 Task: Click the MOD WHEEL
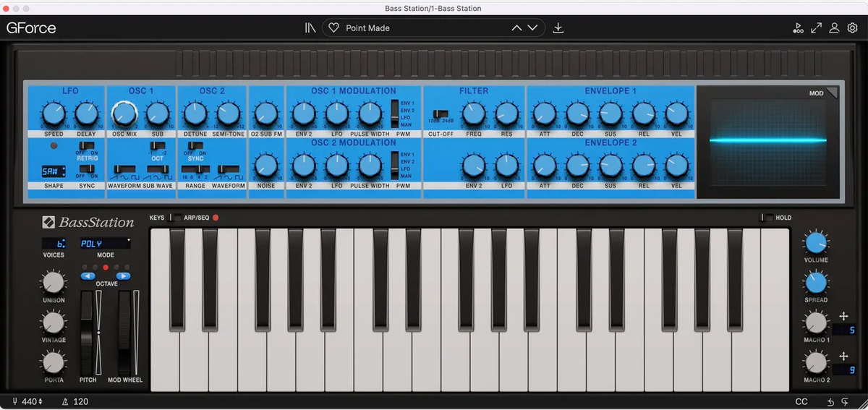[x=125, y=332]
